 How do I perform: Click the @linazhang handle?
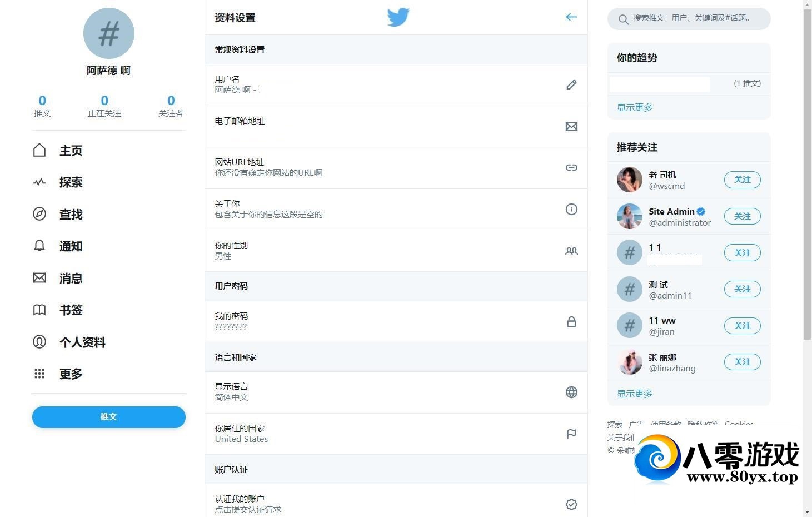[x=672, y=369]
